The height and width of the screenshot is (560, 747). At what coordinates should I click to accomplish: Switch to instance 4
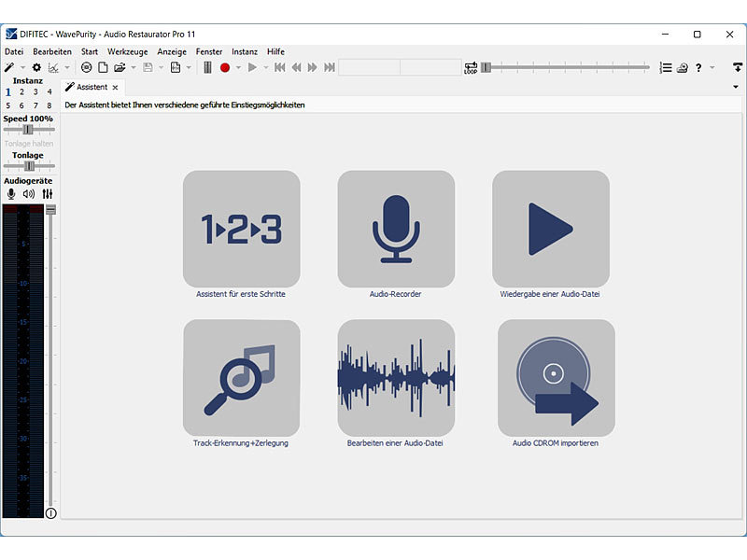click(49, 91)
